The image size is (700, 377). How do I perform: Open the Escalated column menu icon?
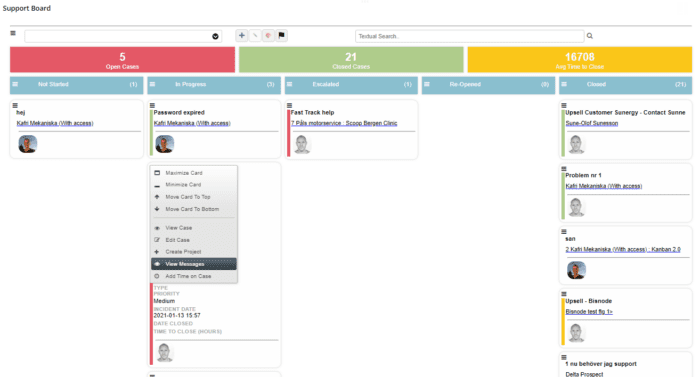[x=289, y=84]
